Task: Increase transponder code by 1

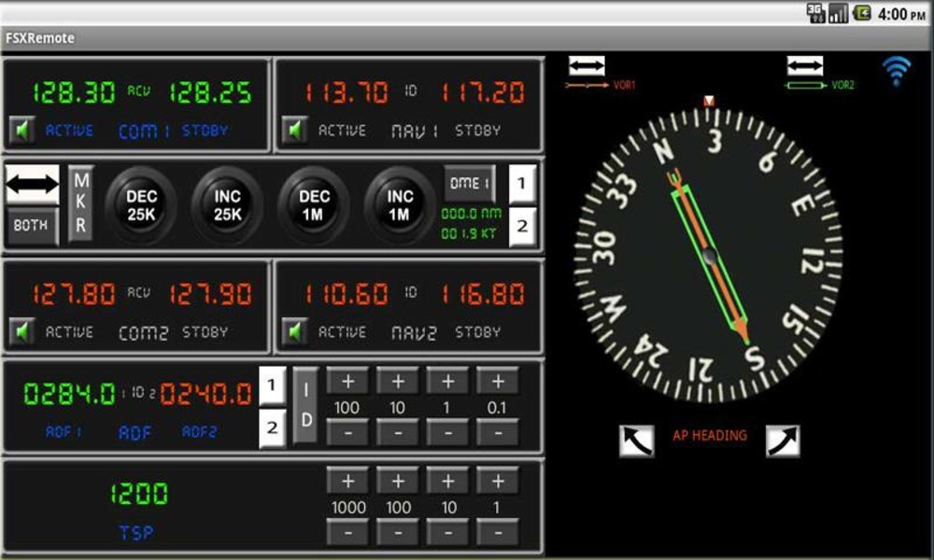Action: (498, 481)
